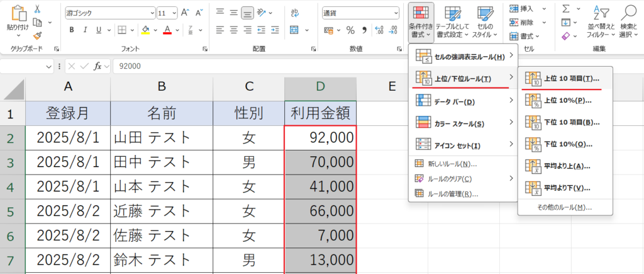Click increase decimal icon
This screenshot has height=274, width=644.
click(x=379, y=30)
